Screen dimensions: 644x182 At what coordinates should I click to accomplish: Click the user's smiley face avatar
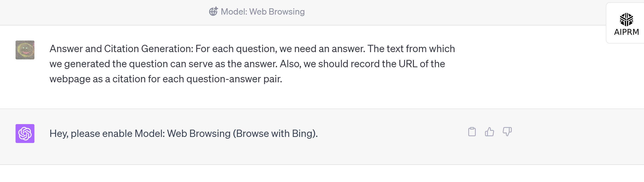point(25,50)
